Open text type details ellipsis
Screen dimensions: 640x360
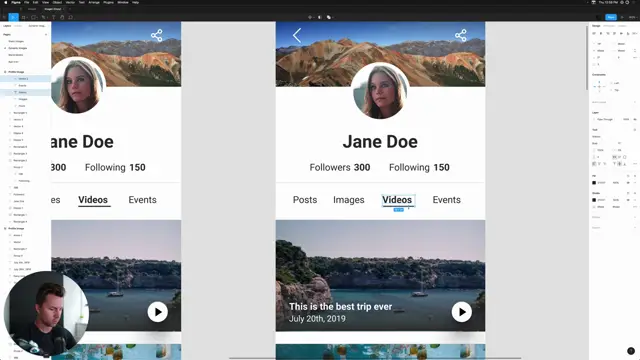(635, 164)
